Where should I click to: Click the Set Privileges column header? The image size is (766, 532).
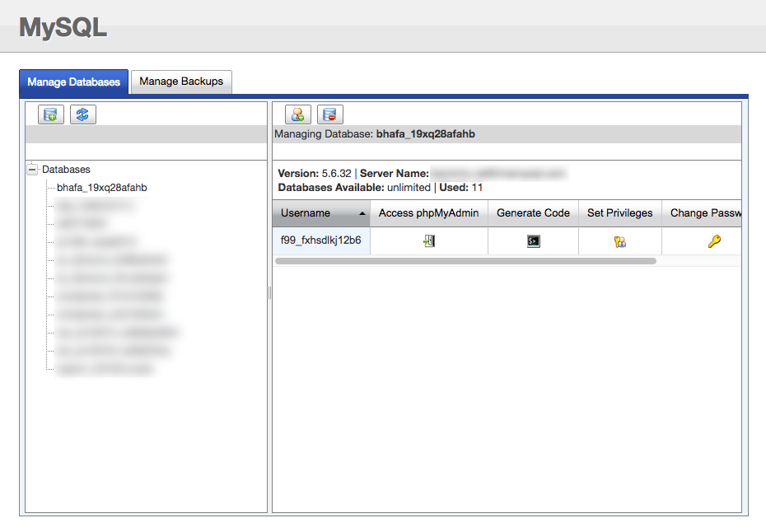tap(620, 213)
